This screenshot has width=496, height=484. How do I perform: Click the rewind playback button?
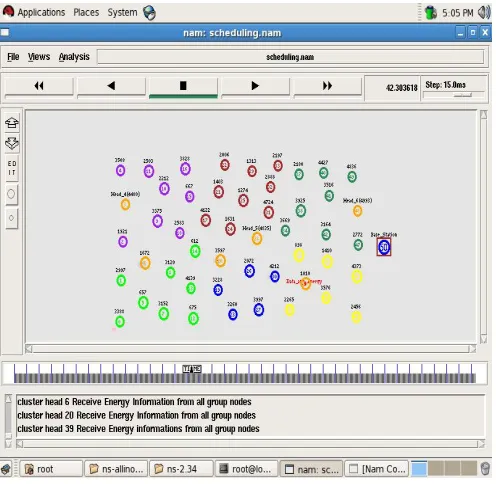click(39, 86)
